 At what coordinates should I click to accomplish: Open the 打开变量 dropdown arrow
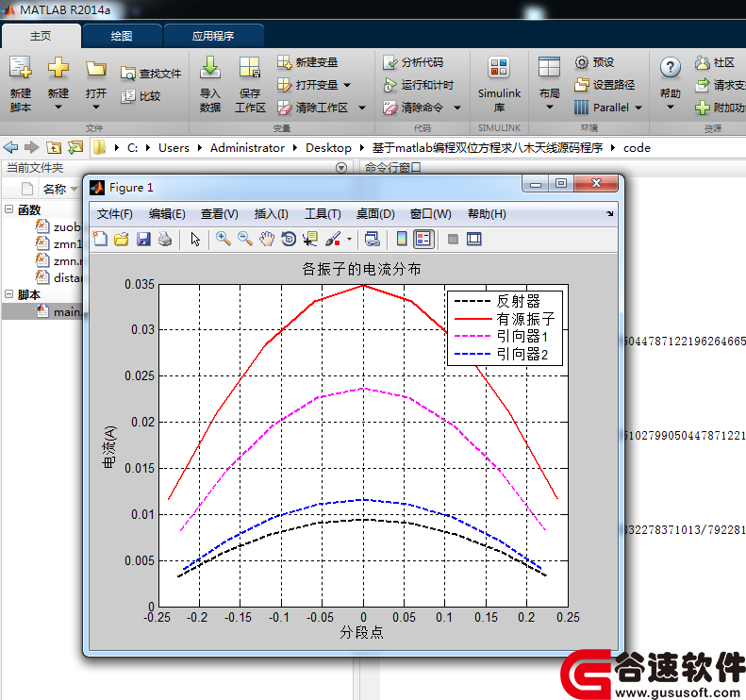coord(347,85)
